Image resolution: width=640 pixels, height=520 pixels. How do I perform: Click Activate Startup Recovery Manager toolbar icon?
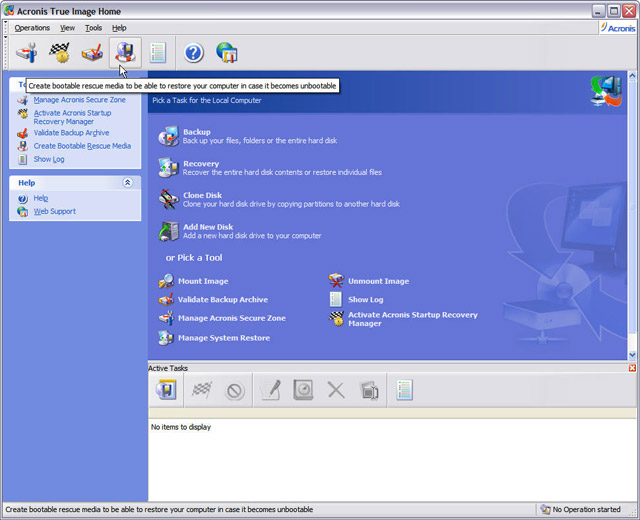60,53
